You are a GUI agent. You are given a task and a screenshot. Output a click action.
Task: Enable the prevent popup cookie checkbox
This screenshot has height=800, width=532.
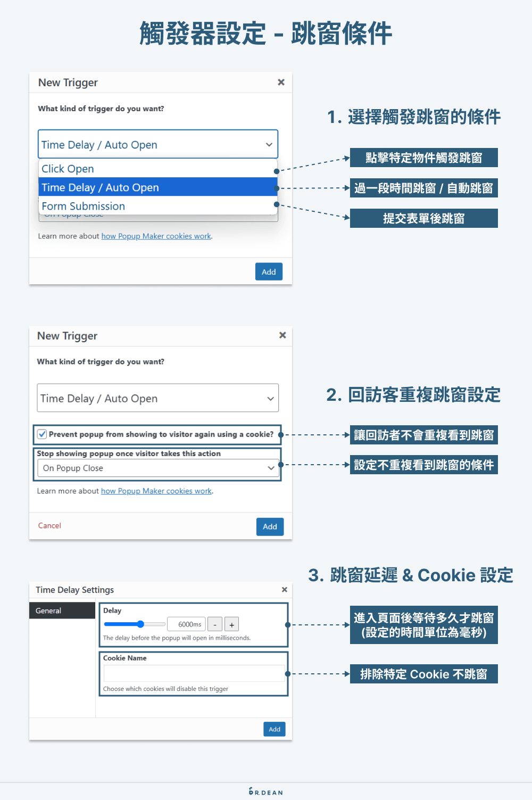(x=42, y=434)
